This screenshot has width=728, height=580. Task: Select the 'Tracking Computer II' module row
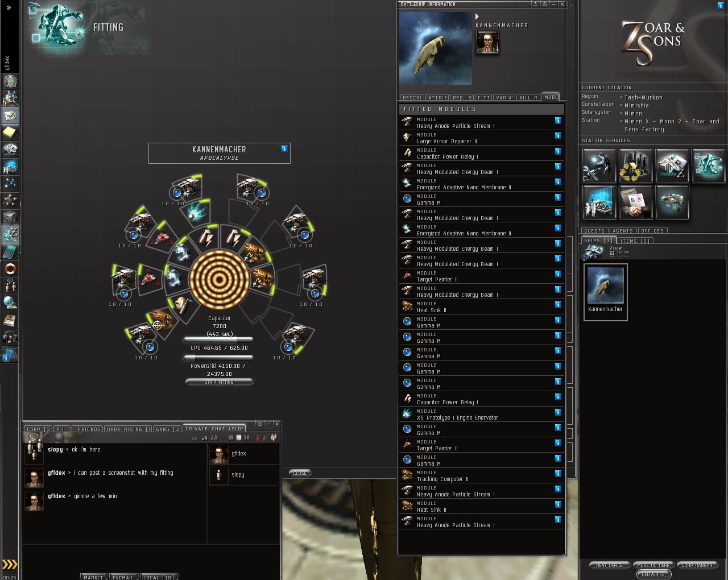tap(482, 476)
